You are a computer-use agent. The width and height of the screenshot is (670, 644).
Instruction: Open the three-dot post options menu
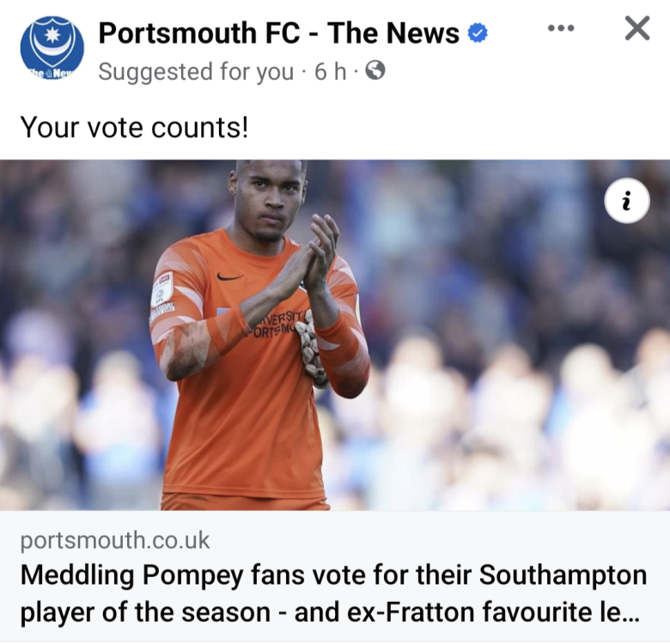(560, 28)
